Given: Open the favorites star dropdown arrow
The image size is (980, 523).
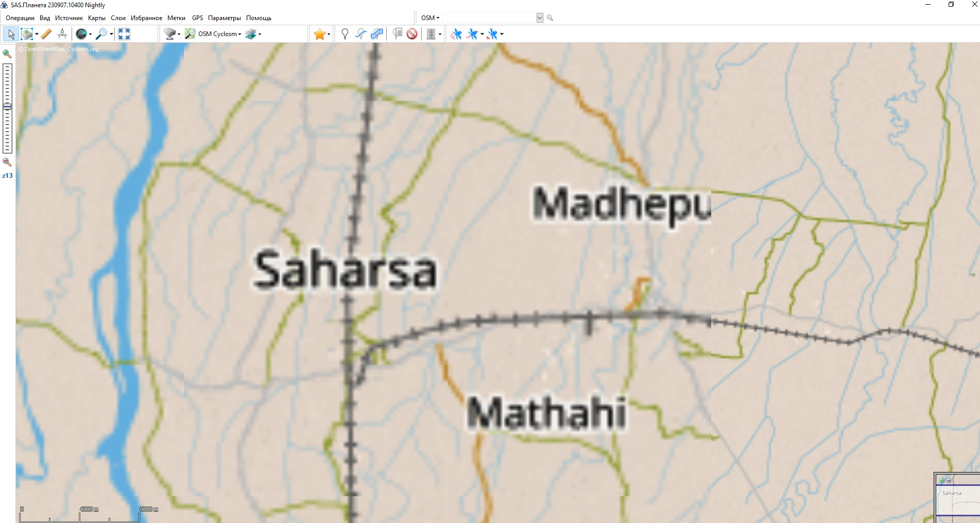Looking at the screenshot, I should click(329, 34).
